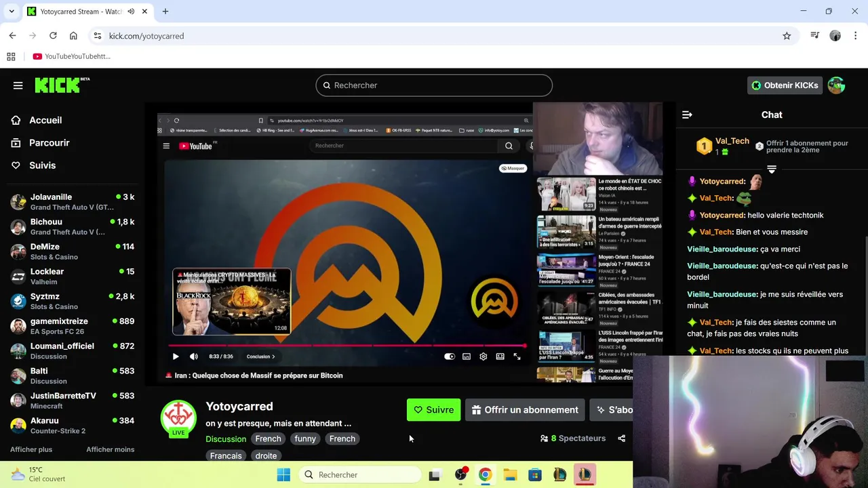Click the 8 Spectateurs viewer count
This screenshot has width=868, height=488.
[573, 439]
